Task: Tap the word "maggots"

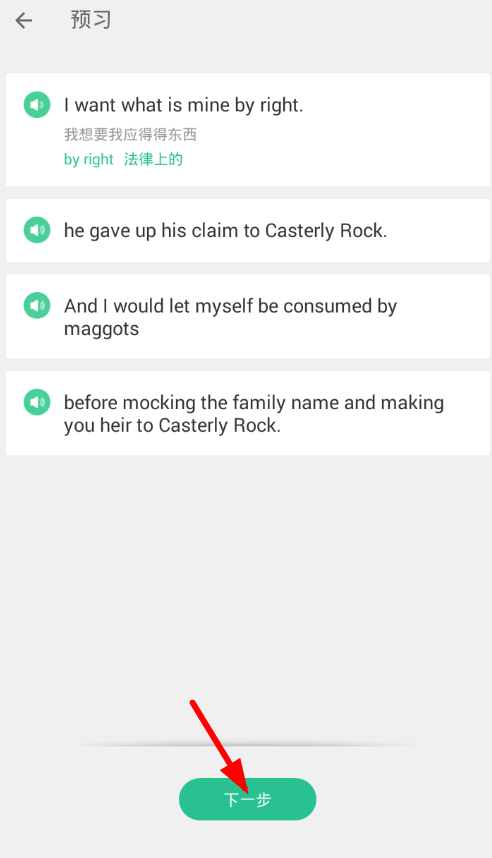Action: point(101,329)
